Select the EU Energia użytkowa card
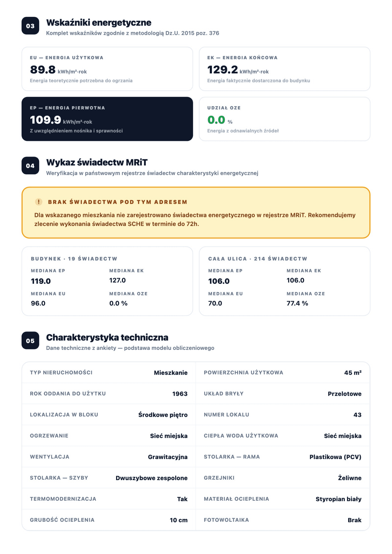The width and height of the screenshot is (392, 554). 107,69
